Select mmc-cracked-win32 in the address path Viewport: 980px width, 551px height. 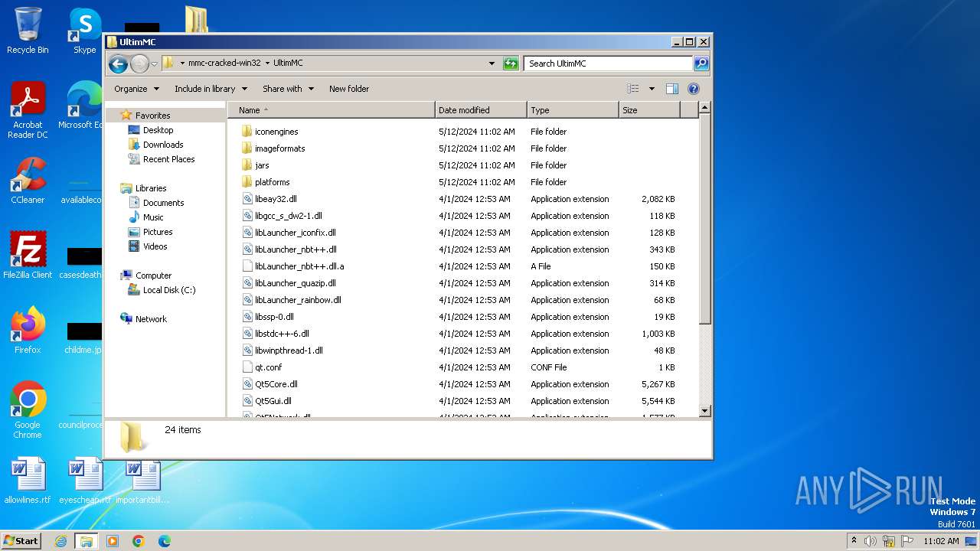point(224,64)
